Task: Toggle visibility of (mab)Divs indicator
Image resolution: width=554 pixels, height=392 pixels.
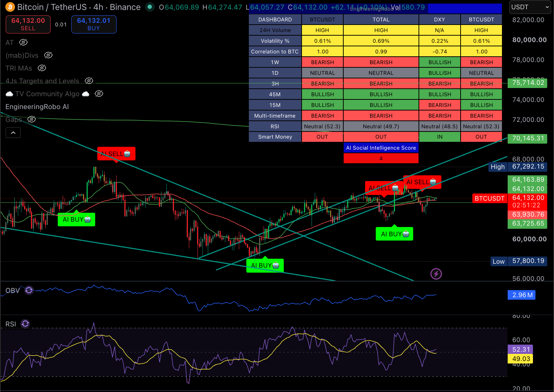Action: point(48,55)
